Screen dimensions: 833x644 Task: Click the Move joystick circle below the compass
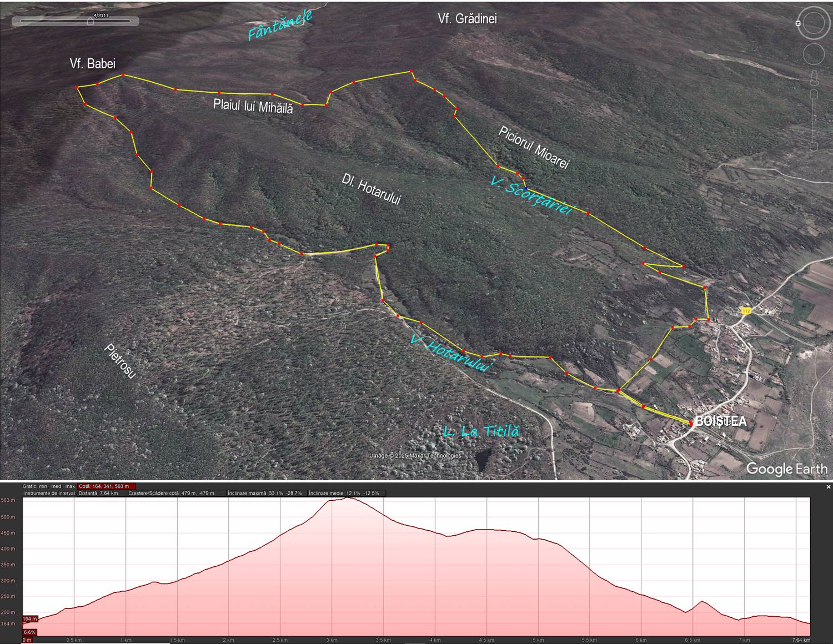(814, 54)
